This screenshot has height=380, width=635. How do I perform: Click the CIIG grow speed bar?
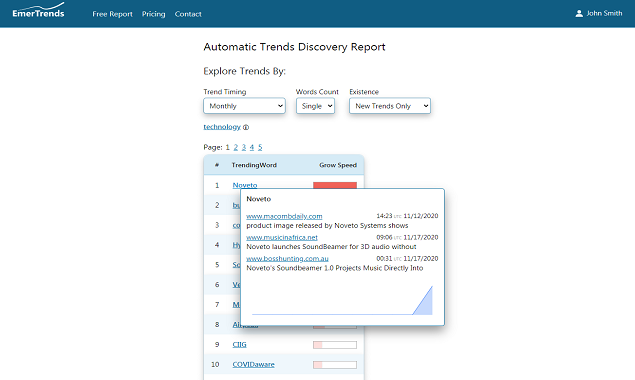coord(335,345)
